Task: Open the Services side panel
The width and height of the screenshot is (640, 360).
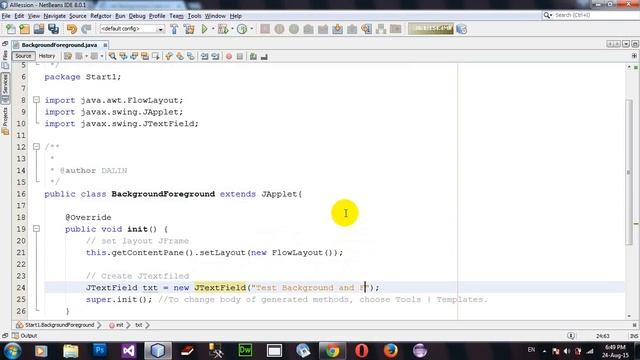Action: 5,88
